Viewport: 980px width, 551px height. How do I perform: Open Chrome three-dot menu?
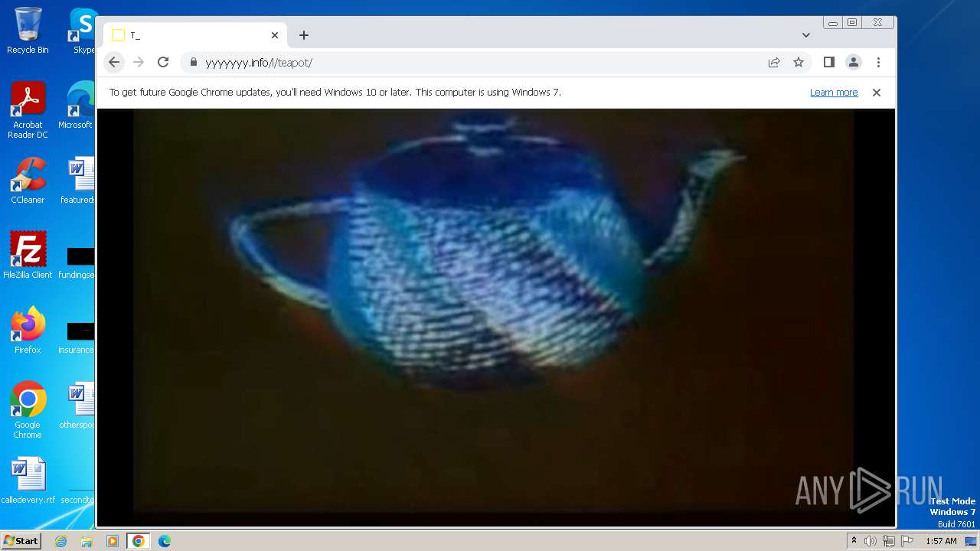(x=878, y=62)
